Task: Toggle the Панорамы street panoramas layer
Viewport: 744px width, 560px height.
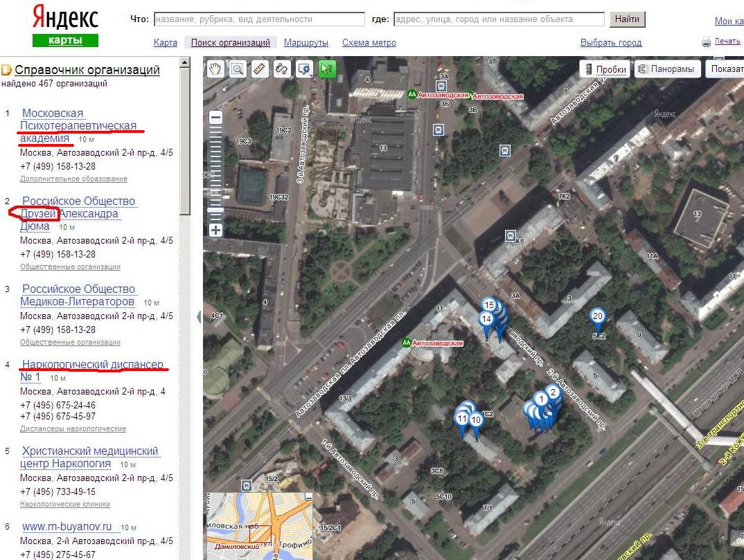Action: 666,69
